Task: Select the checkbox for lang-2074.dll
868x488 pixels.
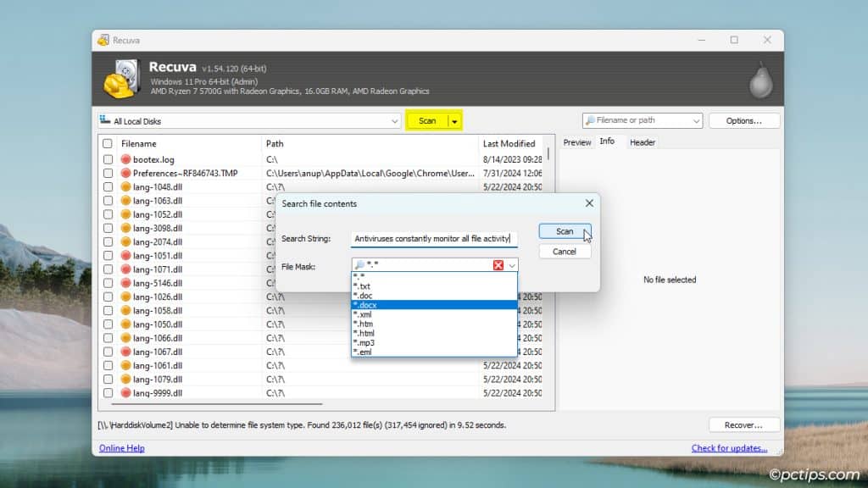Action: (x=108, y=241)
